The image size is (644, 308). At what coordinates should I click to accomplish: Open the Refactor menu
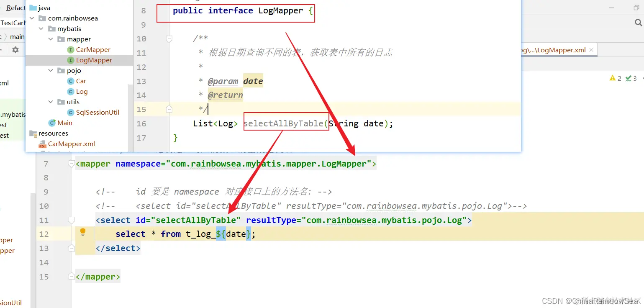[15, 8]
